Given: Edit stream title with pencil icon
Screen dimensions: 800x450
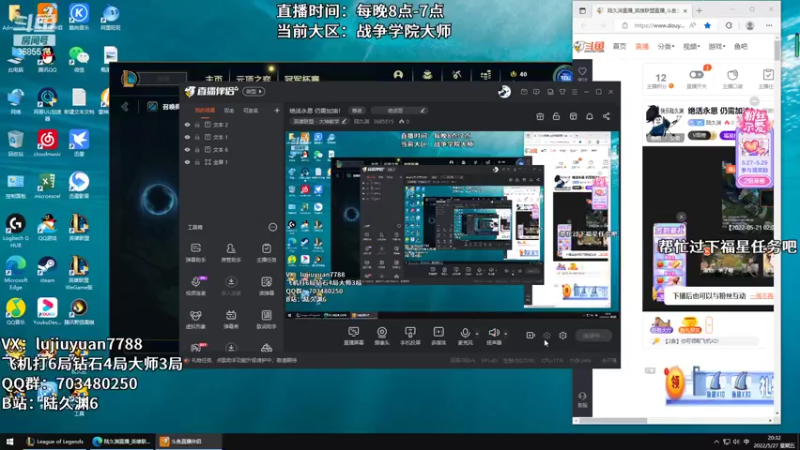Looking at the screenshot, I should click(422, 110).
